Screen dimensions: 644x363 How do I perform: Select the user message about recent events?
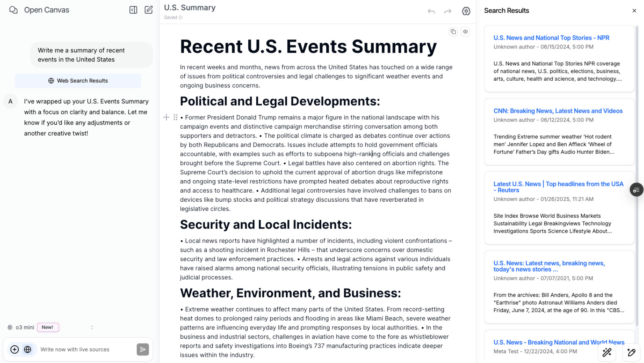91,55
